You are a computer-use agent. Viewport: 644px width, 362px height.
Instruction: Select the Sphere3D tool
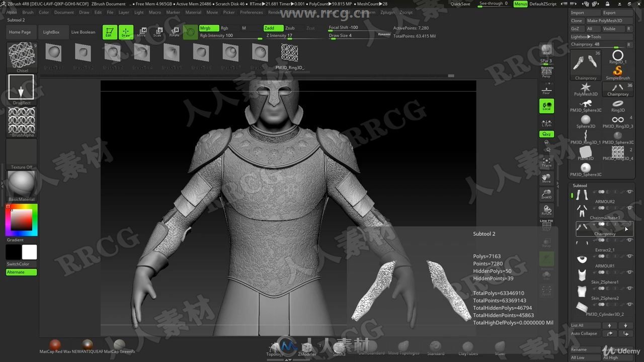[x=586, y=121]
